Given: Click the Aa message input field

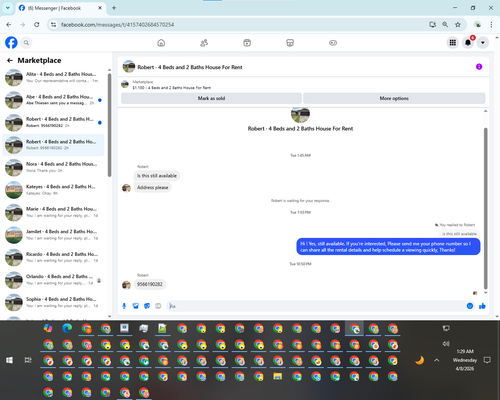Looking at the screenshot, I should coord(317,306).
